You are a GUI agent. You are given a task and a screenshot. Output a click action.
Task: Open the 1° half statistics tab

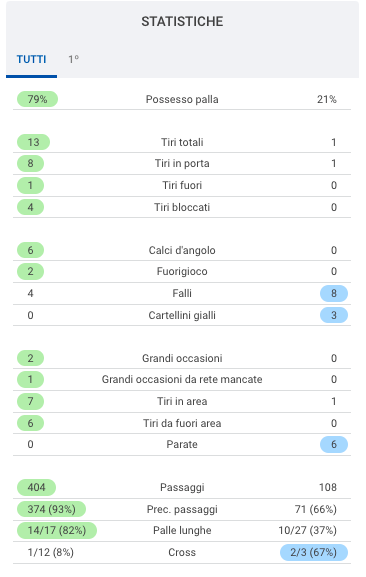(74, 59)
